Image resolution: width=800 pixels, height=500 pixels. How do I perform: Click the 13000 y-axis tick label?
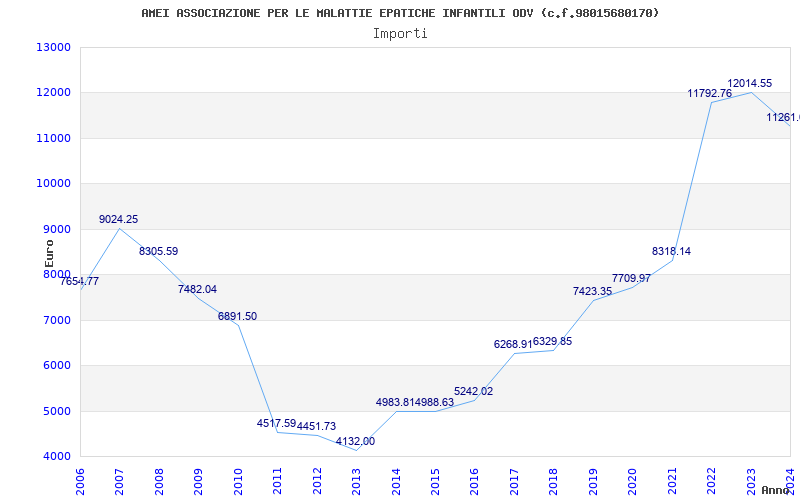(x=54, y=47)
